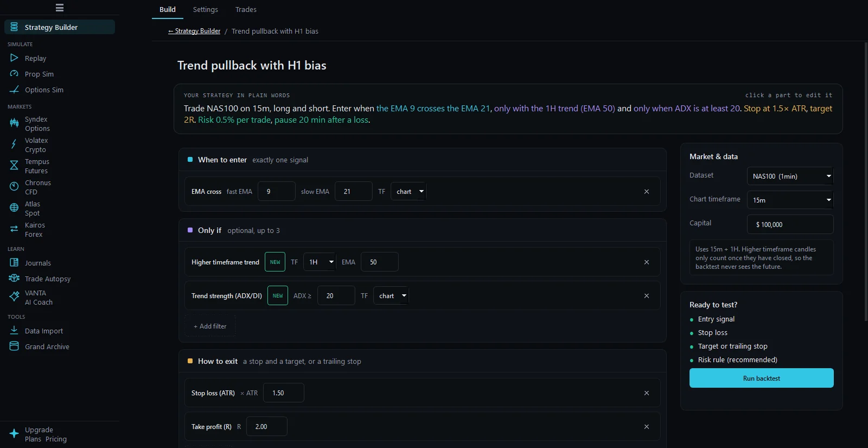This screenshot has height=448, width=868.
Task: Open Grand Archive icon
Action: point(14,346)
